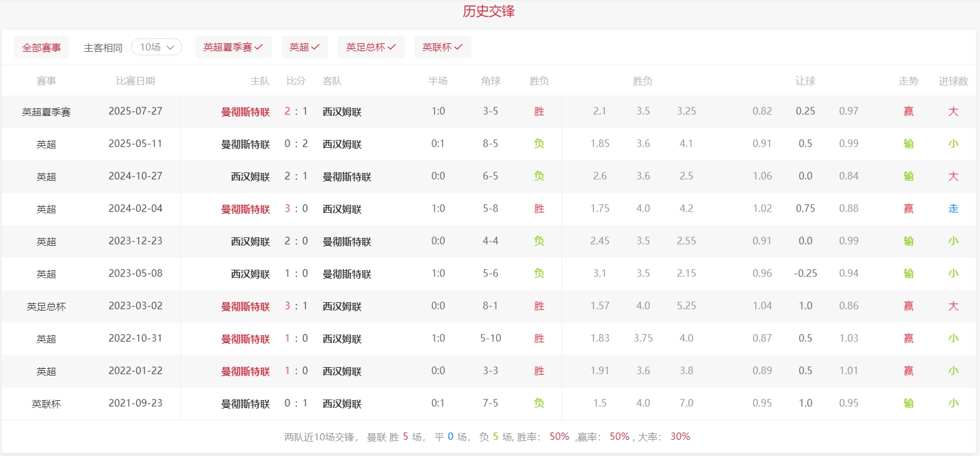Image resolution: width=980 pixels, height=456 pixels.
Task: Uncheck the 英超夏季赛 league filter
Action: [x=233, y=47]
